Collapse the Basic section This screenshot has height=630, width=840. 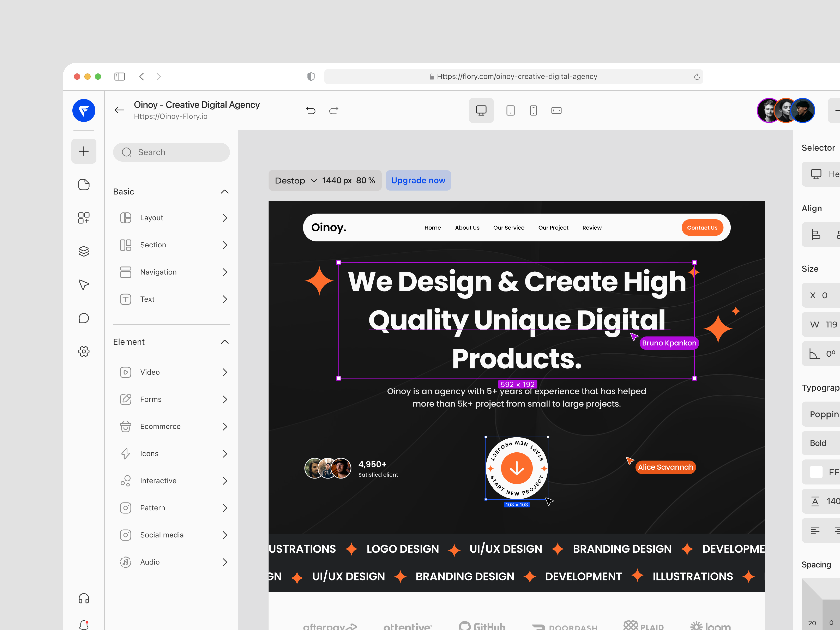[224, 192]
